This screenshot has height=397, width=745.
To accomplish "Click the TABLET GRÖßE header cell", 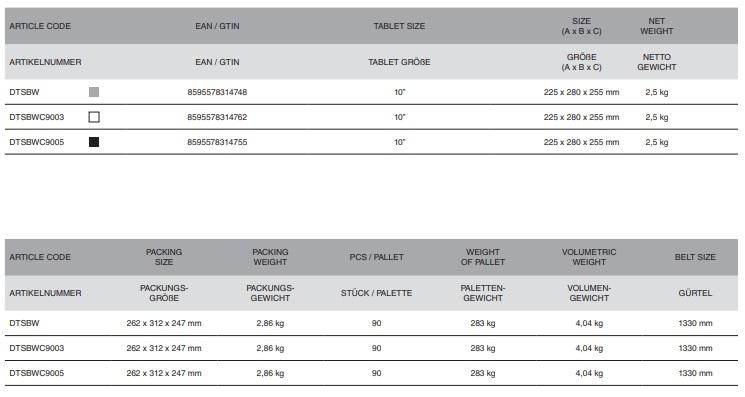I will coord(399,62).
